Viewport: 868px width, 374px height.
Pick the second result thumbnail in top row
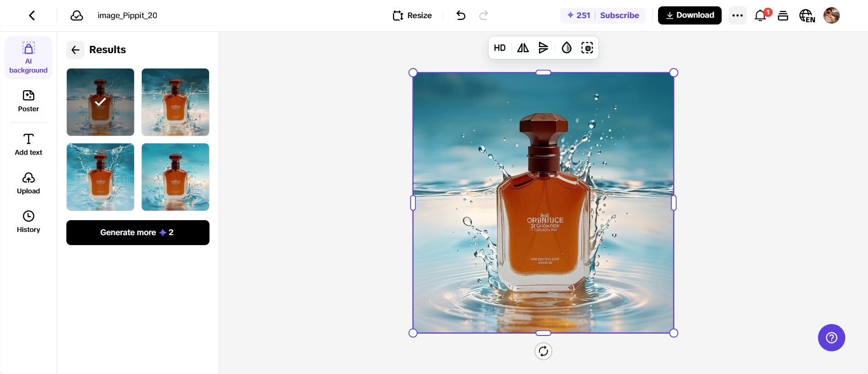(x=175, y=102)
